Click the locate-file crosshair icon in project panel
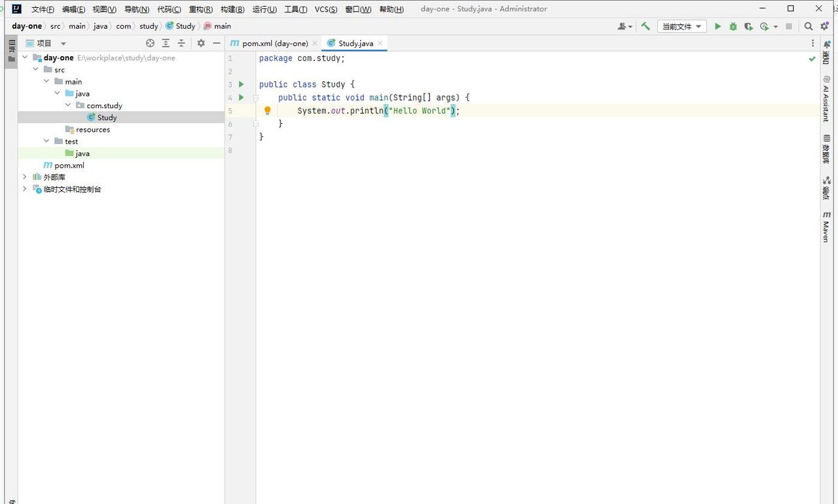The height and width of the screenshot is (504, 838). click(150, 43)
